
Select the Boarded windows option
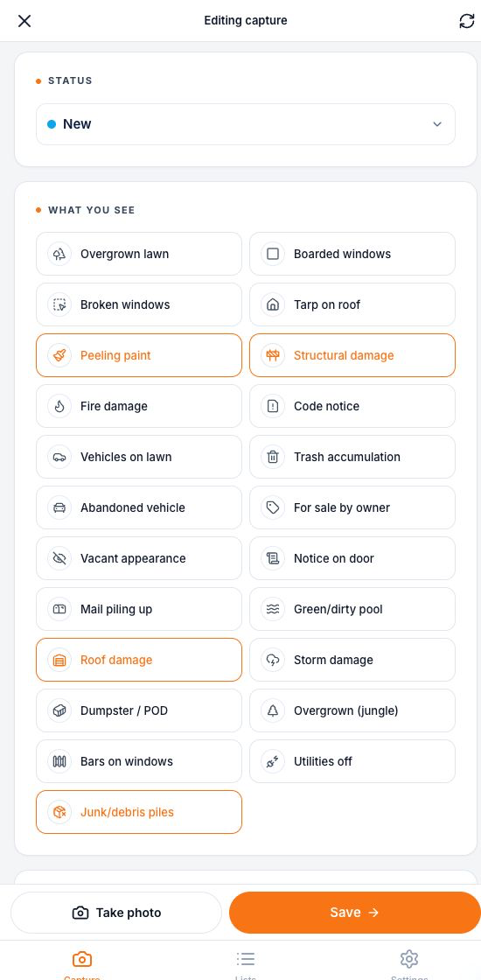[352, 254]
